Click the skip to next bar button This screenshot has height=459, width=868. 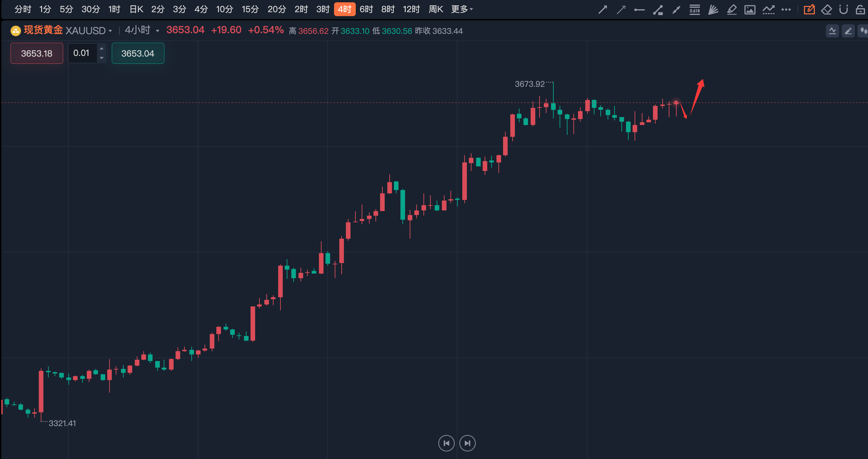pyautogui.click(x=467, y=443)
